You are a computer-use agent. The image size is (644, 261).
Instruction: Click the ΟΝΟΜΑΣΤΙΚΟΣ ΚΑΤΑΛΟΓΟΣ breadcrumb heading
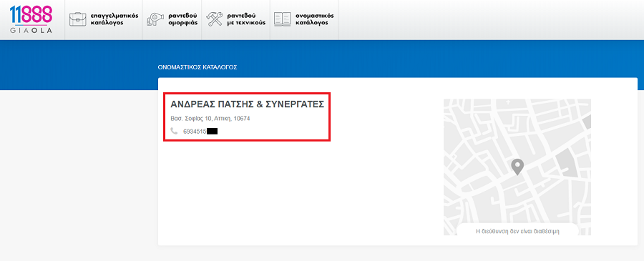click(x=197, y=67)
